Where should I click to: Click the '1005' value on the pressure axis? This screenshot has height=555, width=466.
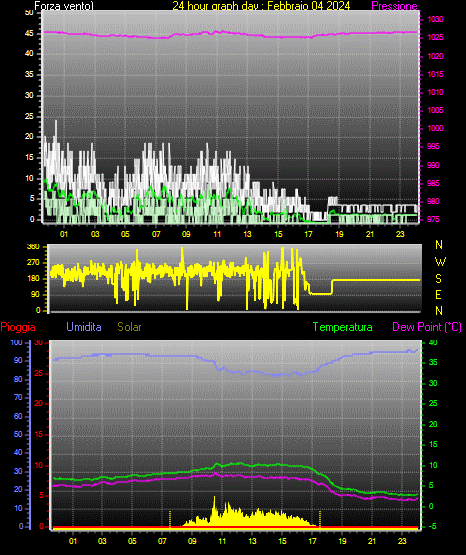click(435, 110)
